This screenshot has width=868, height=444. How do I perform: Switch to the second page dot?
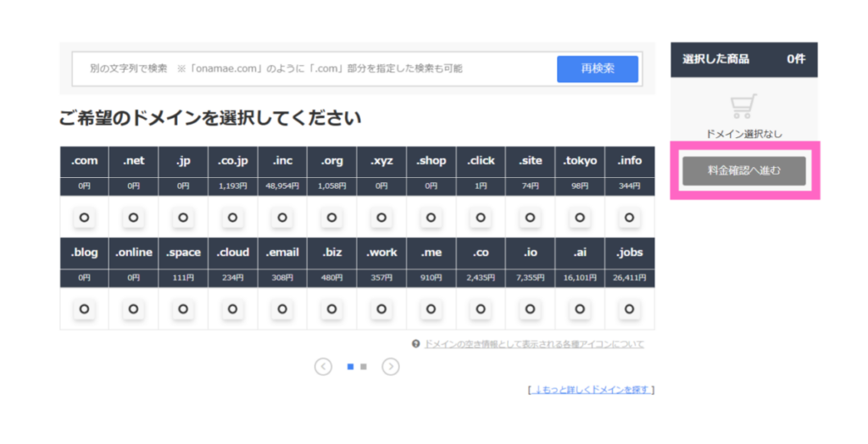[x=364, y=367]
